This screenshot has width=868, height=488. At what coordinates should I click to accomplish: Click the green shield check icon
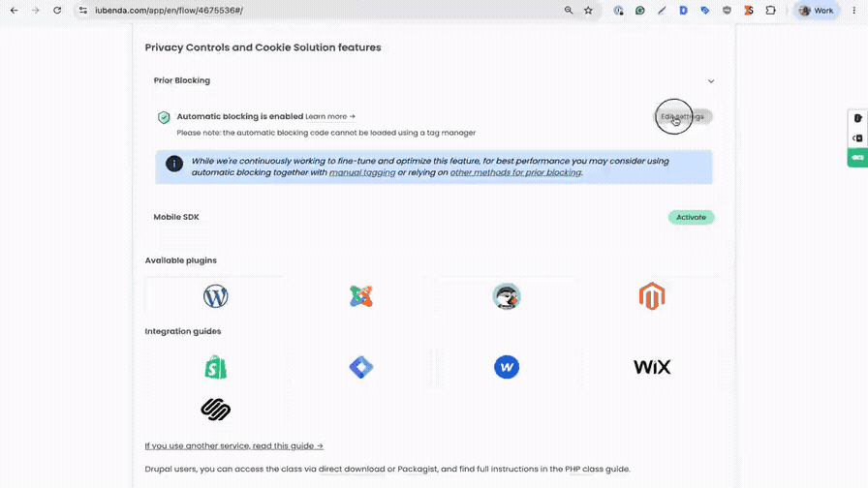coord(164,117)
